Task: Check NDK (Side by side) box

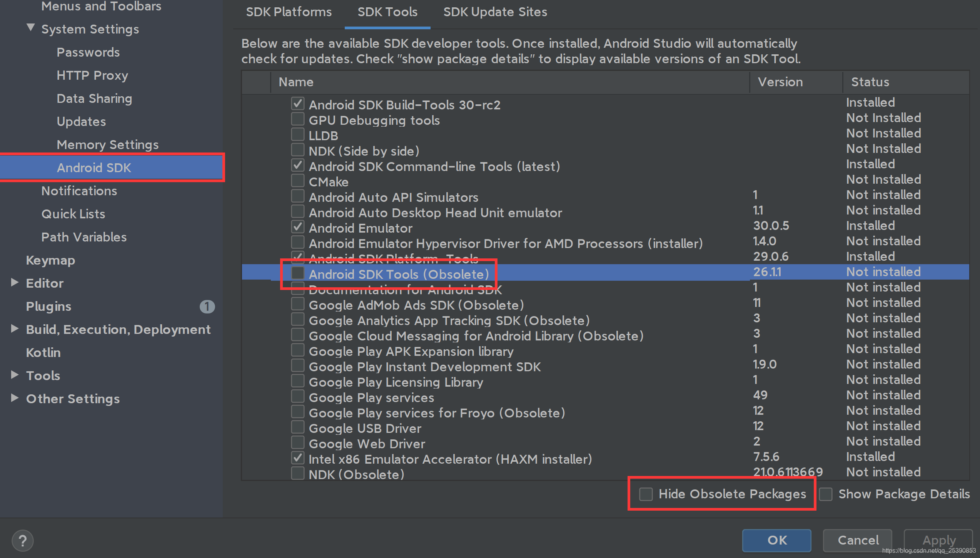Action: tap(298, 150)
